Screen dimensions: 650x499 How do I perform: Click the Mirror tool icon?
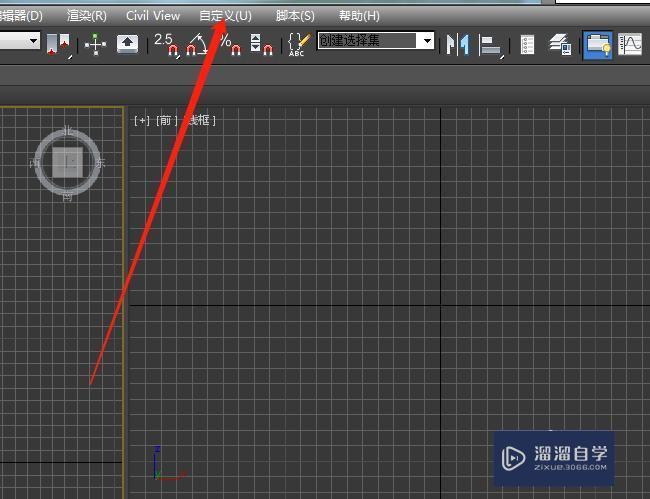[458, 44]
